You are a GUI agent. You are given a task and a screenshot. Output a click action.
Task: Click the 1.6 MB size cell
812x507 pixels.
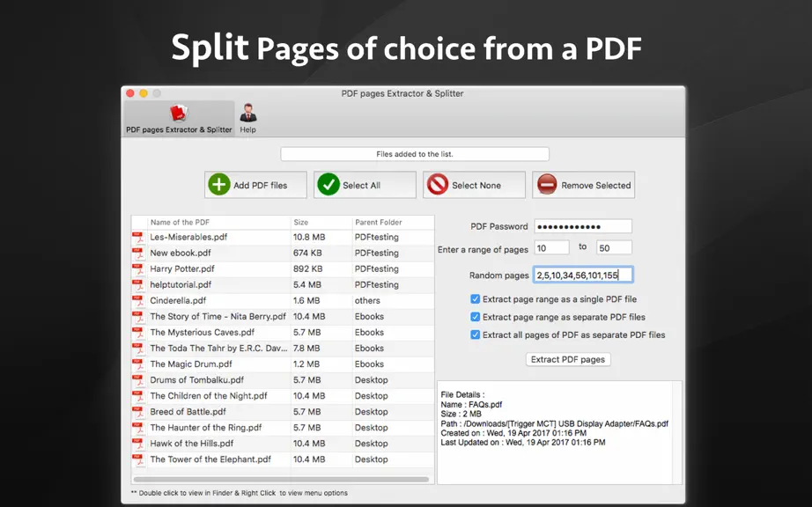tap(306, 300)
